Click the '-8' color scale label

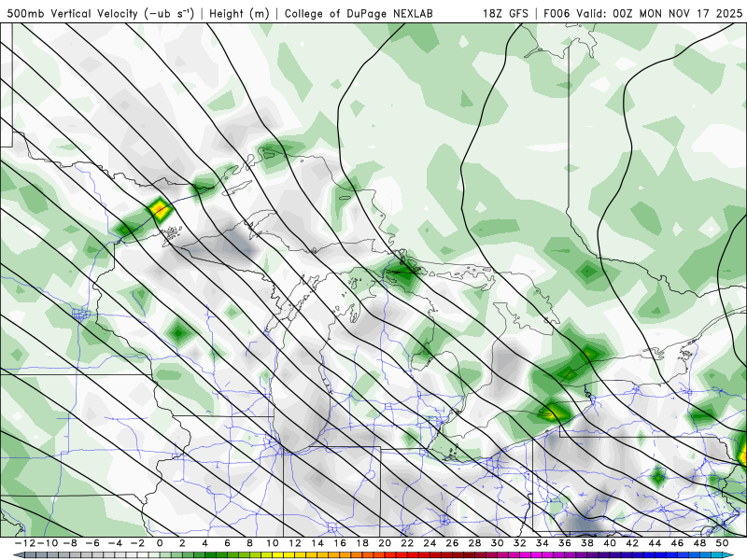pos(70,543)
